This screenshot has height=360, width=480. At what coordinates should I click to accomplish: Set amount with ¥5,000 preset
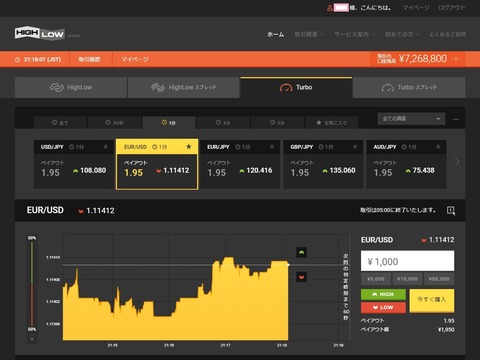376,279
